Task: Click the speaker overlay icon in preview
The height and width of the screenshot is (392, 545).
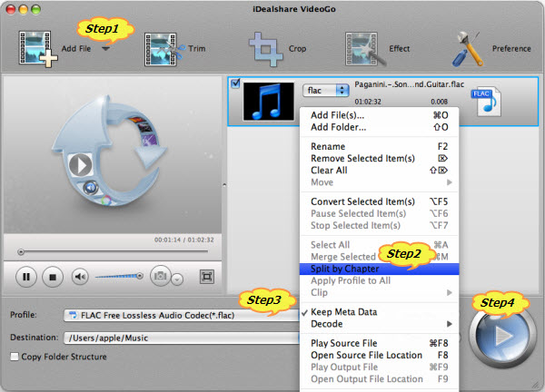Action: point(91,188)
